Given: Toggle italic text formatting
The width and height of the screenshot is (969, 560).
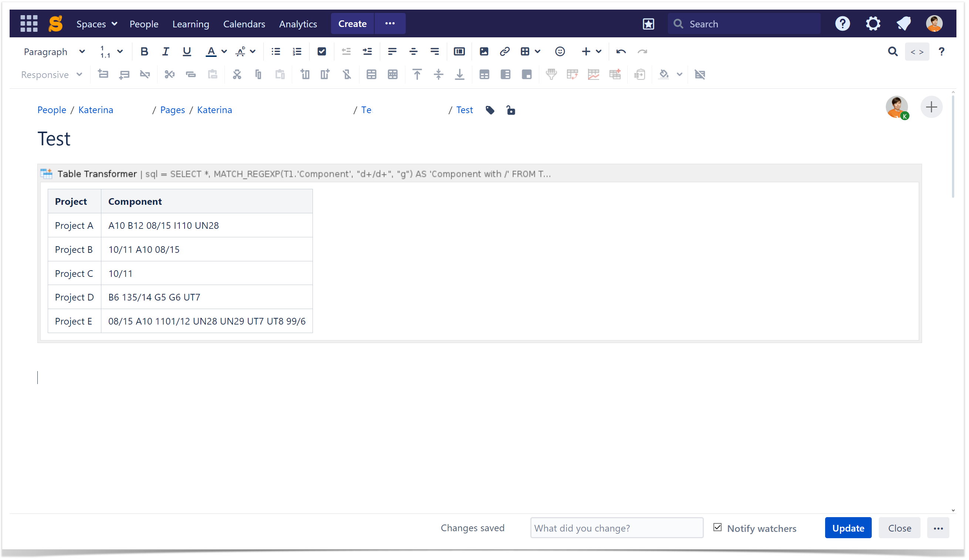Looking at the screenshot, I should tap(165, 51).
